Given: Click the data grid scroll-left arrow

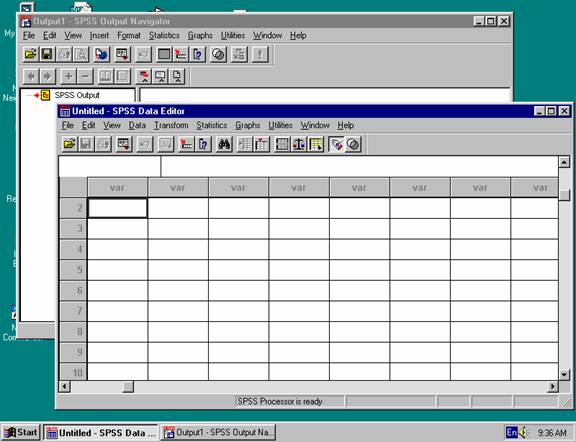Looking at the screenshot, I should click(65, 386).
